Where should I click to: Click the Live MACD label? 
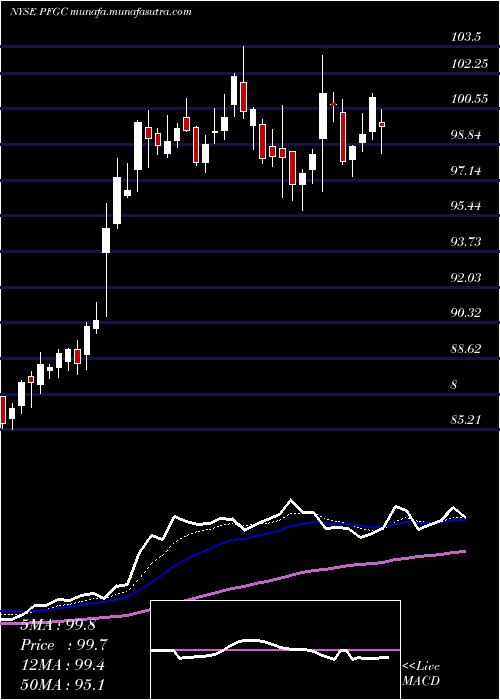click(x=421, y=673)
